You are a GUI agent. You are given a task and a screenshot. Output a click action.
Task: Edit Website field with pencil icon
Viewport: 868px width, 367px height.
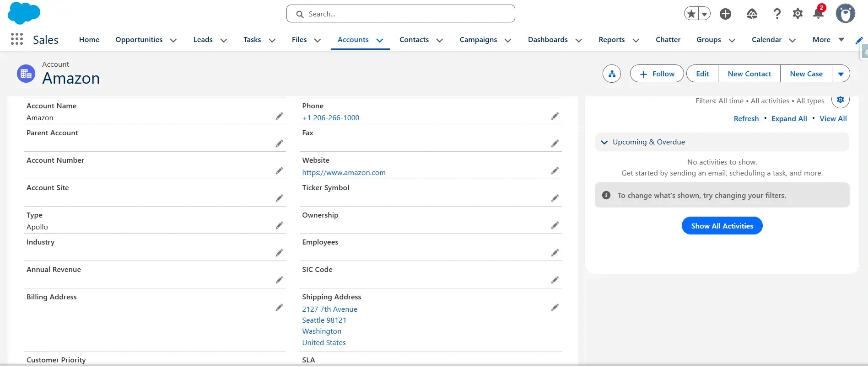point(555,171)
